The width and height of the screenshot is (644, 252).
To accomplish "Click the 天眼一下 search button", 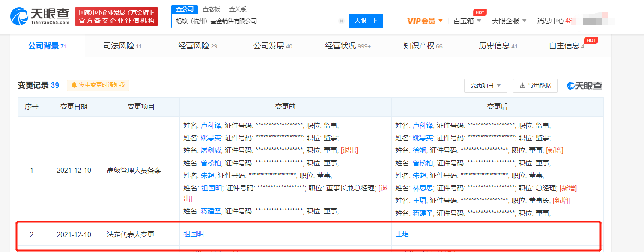I will click(x=366, y=21).
